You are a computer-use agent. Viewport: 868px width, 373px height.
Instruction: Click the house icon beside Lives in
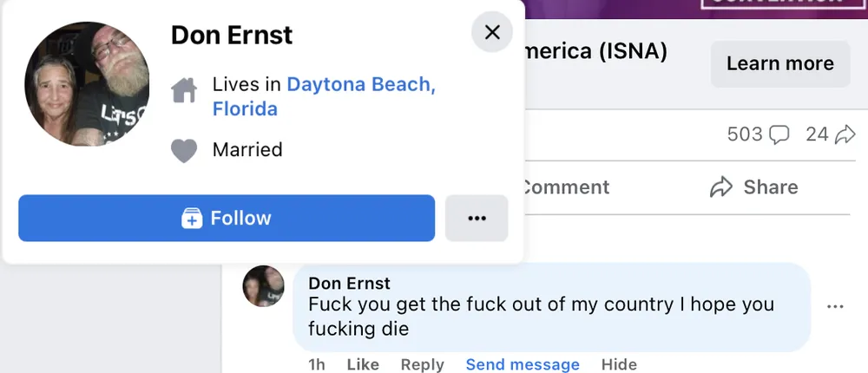pos(184,89)
